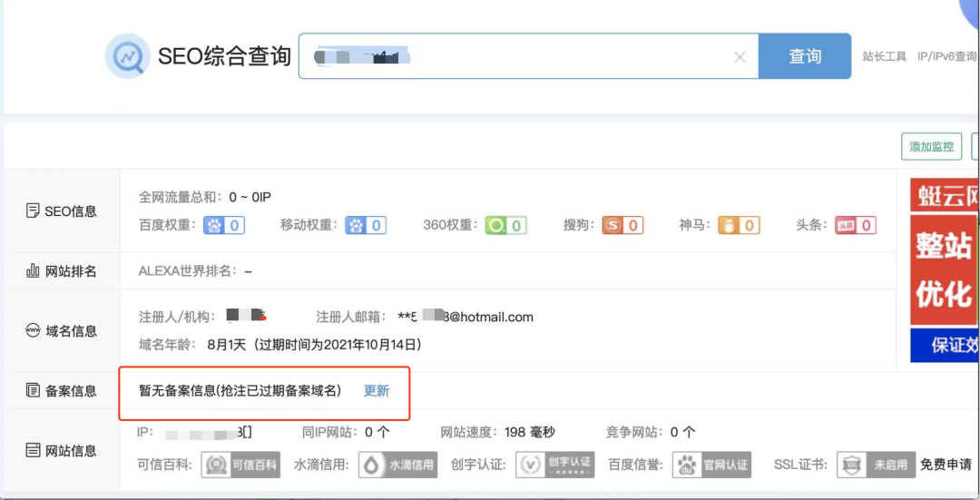
Task: Click the 暂无备案信息 expired domain text
Action: (x=240, y=390)
